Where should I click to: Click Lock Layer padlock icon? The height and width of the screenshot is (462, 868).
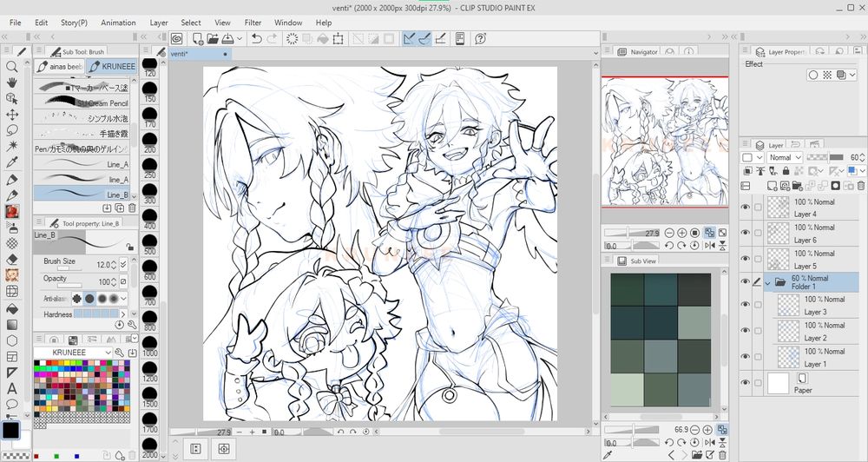[x=786, y=172]
